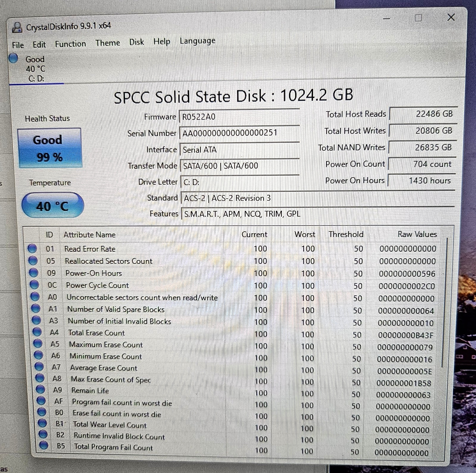Click status dot for Max Erase Count of Spec
The height and width of the screenshot is (473, 476).
[40, 378]
